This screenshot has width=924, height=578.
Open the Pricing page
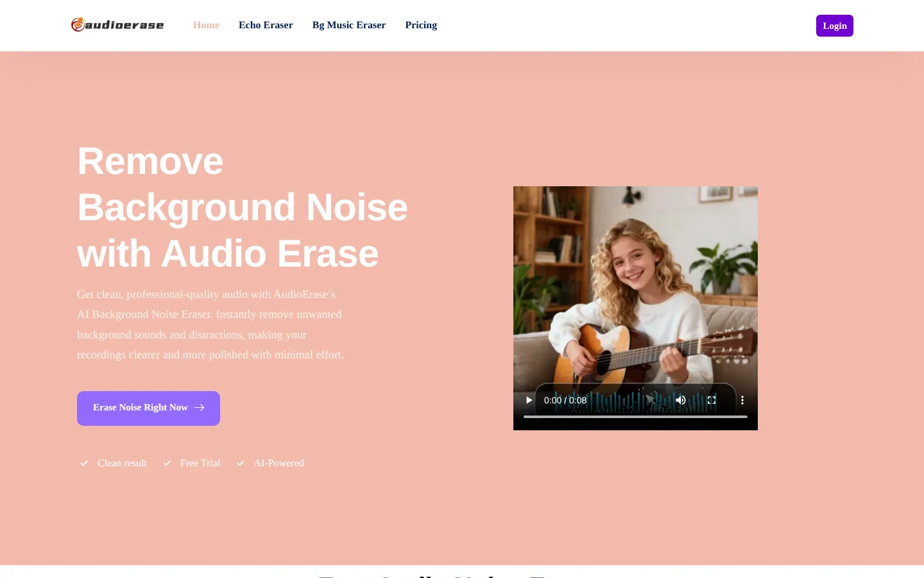coord(421,25)
